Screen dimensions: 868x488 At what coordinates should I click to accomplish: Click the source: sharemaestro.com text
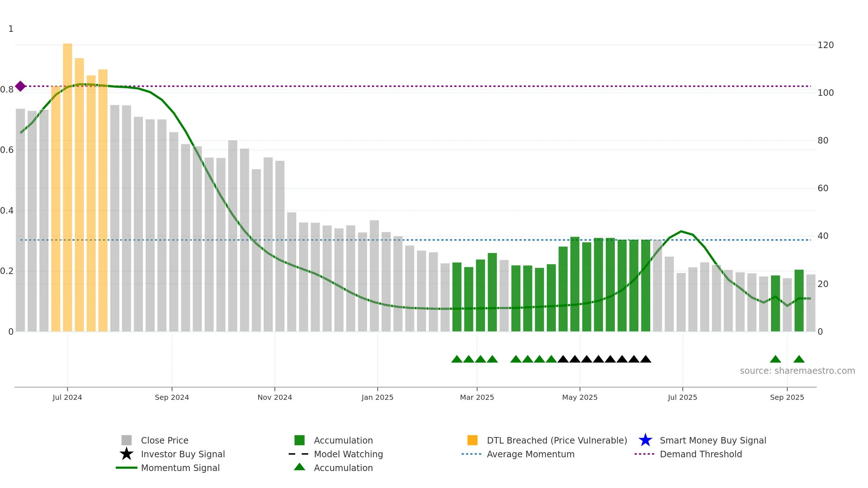[x=797, y=371]
